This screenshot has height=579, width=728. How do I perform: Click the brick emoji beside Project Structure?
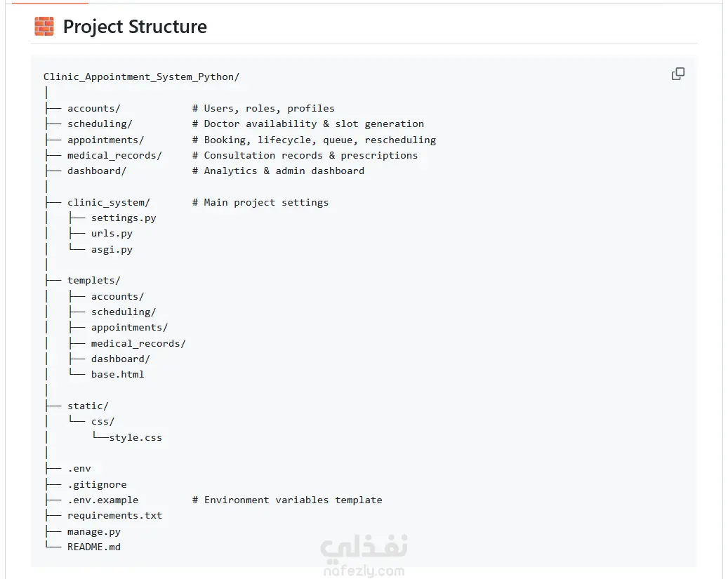[x=44, y=27]
